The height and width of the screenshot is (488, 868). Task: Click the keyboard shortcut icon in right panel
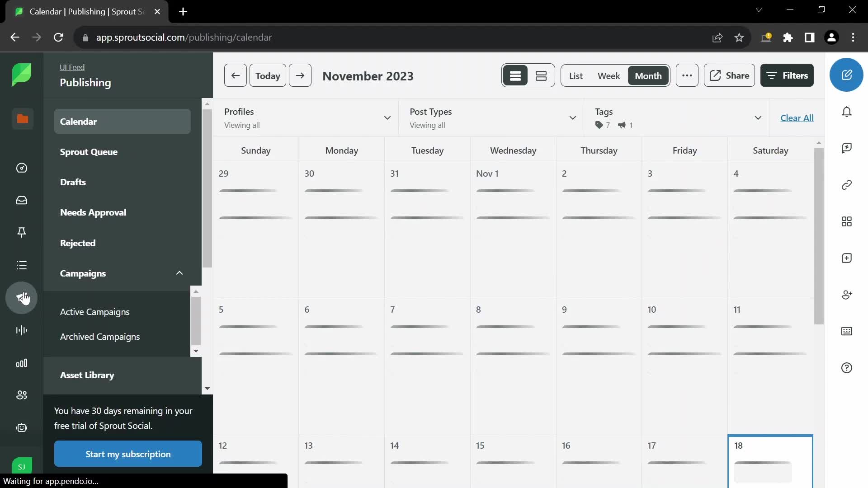pyautogui.click(x=847, y=331)
